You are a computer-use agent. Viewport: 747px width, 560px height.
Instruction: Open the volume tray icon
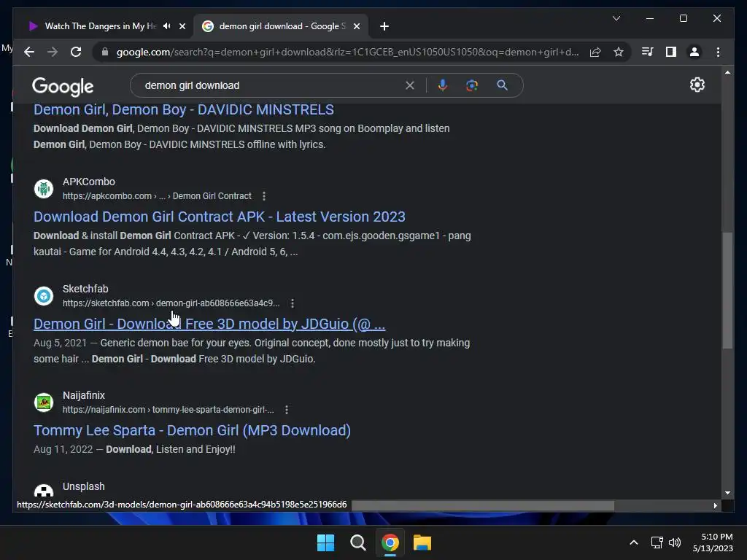675,542
